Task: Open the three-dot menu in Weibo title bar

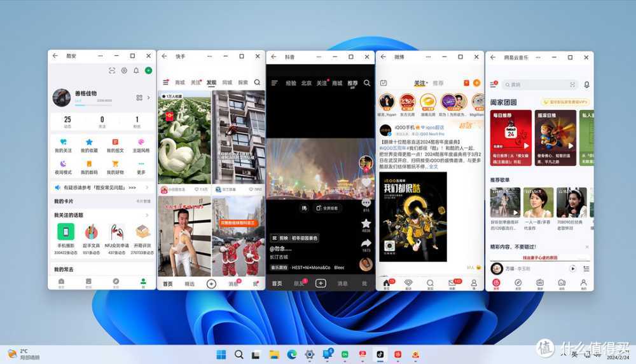Action: point(428,57)
